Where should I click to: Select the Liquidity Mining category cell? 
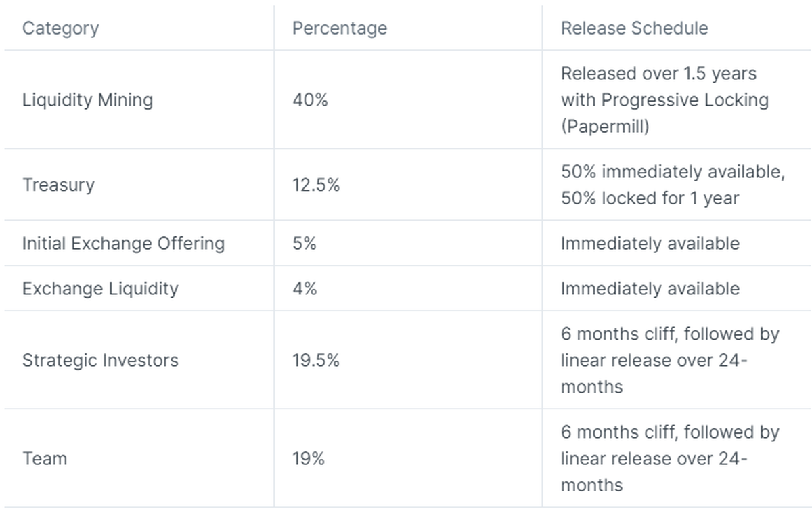point(87,100)
